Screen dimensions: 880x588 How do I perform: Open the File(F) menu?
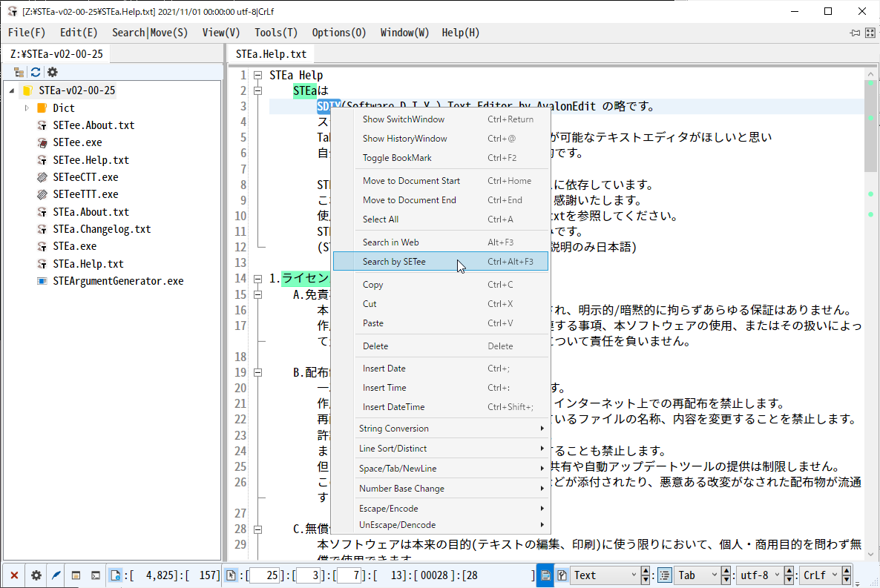(x=27, y=33)
